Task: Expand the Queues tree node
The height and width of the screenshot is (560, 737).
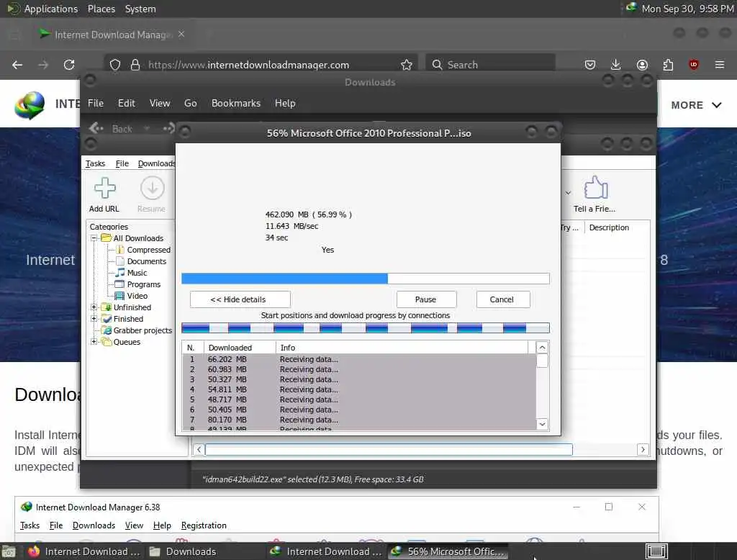Action: click(94, 342)
